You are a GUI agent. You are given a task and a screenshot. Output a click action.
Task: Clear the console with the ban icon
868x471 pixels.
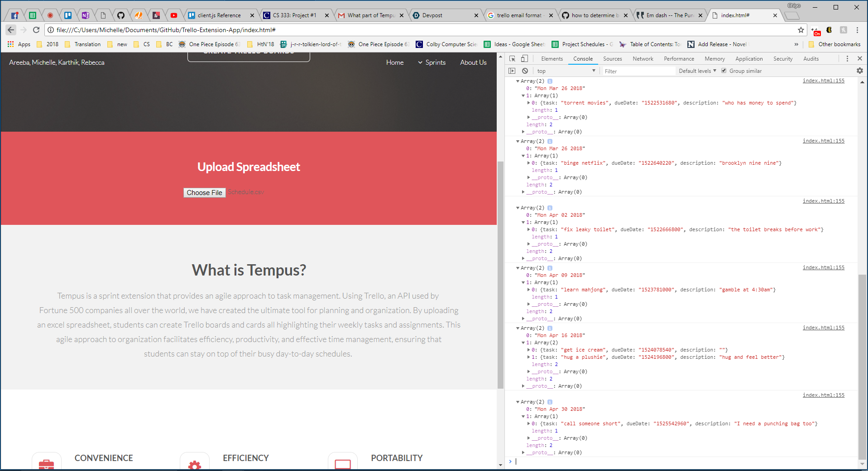(525, 71)
